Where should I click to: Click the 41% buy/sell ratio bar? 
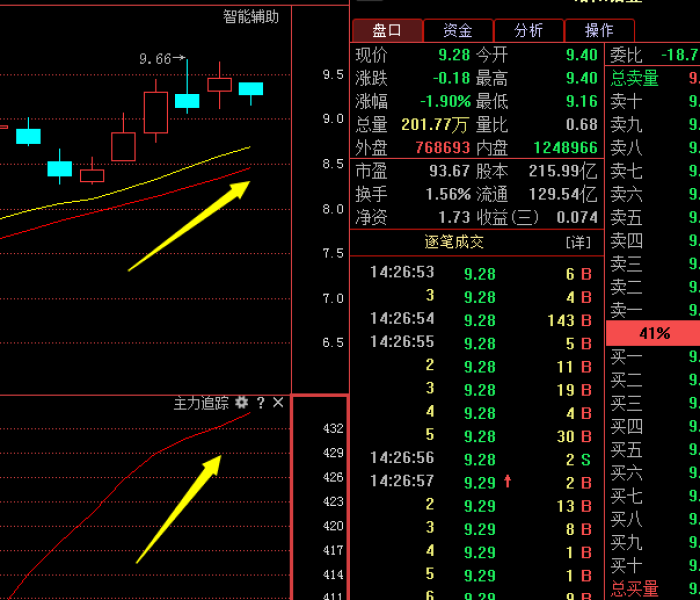[653, 333]
